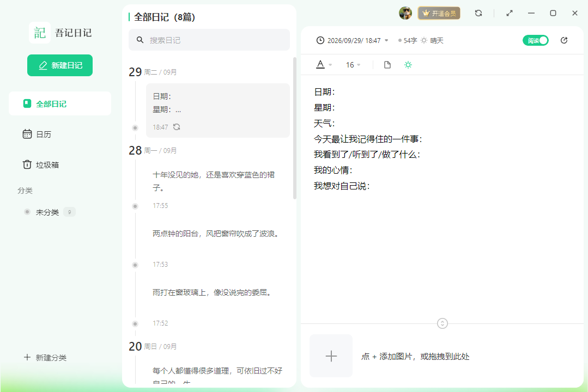The height and width of the screenshot is (392, 588).
Task: Click the green sun weather icon in toolbar
Action: pyautogui.click(x=408, y=65)
